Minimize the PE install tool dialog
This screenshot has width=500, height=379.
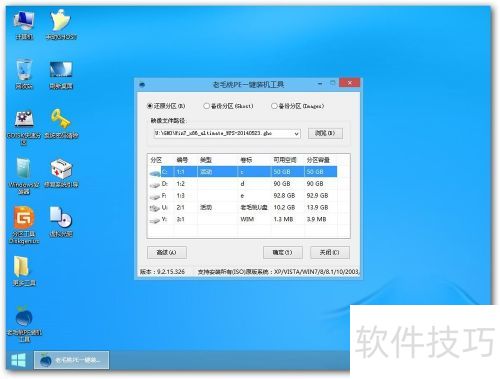320,83
